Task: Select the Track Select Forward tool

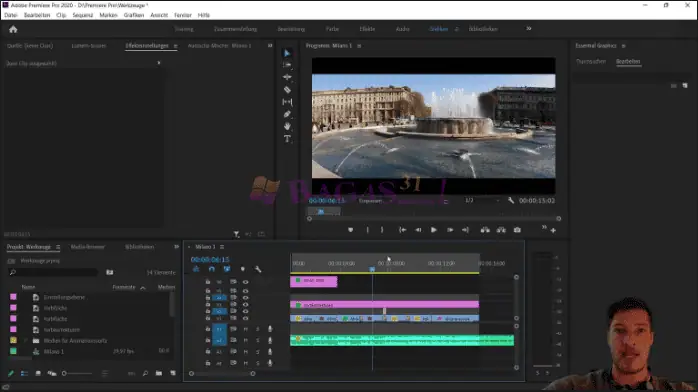Action: click(287, 65)
